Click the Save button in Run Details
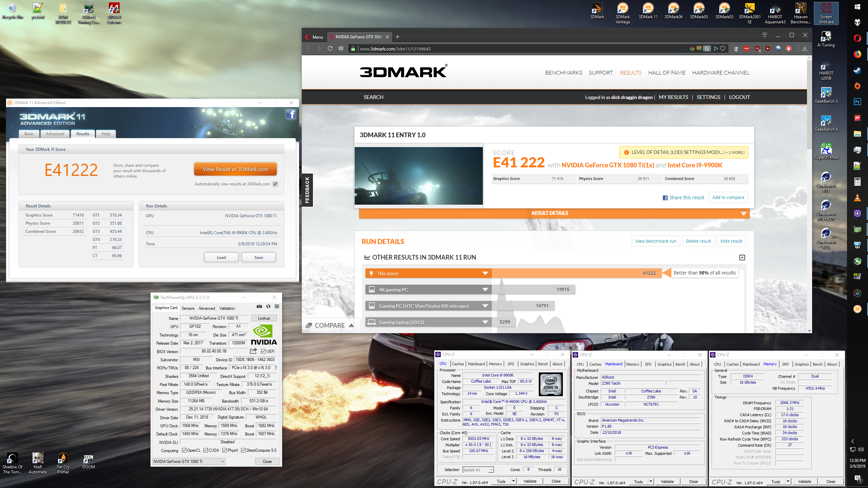Viewport: 868px width, 488px height. 258,257
